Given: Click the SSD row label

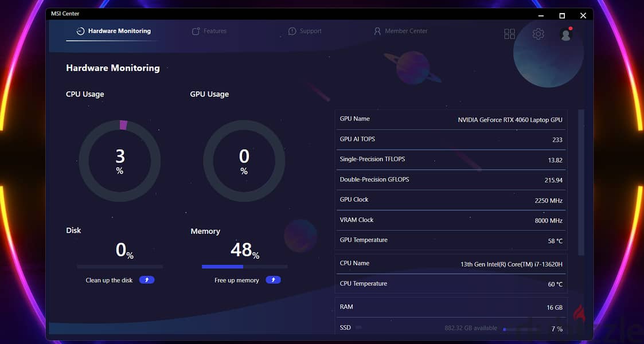Looking at the screenshot, I should tap(345, 327).
